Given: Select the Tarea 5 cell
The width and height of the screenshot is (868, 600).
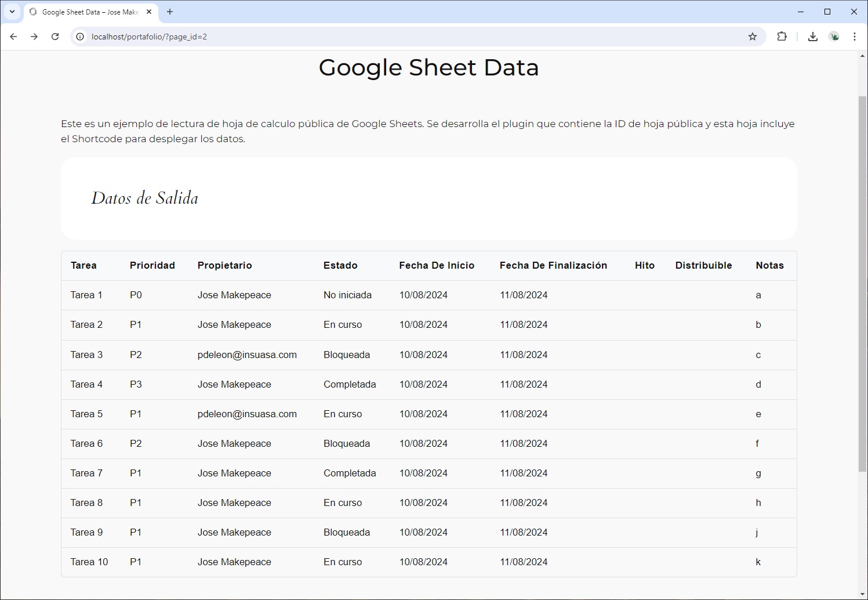Looking at the screenshot, I should tap(86, 414).
